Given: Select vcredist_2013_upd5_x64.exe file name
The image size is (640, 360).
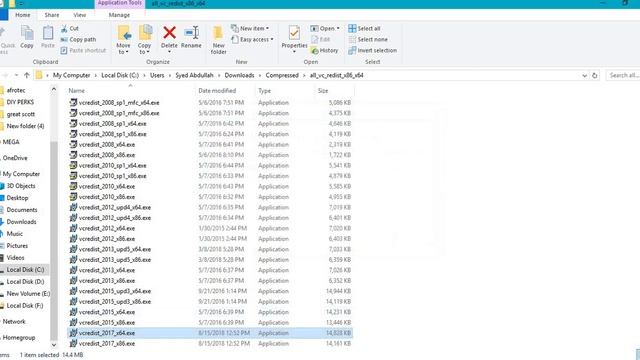Looking at the screenshot, I should (115, 249).
